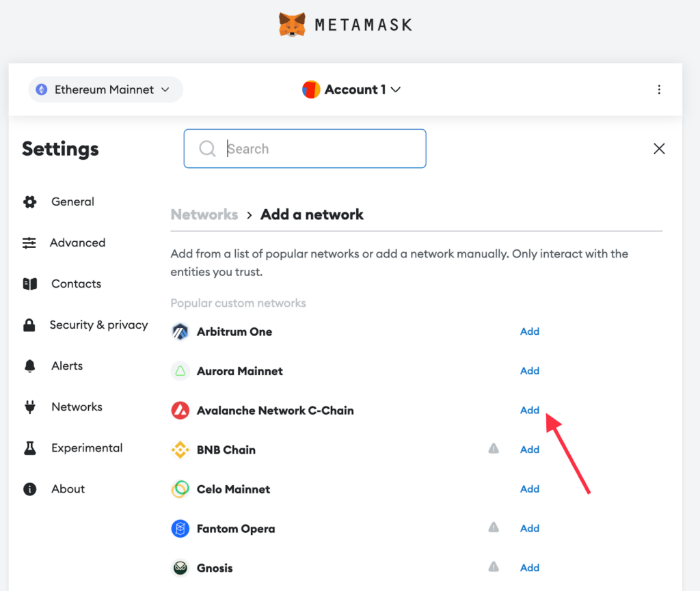Open the Ethereum Mainnet network dropdown
Image resolution: width=700 pixels, height=591 pixels.
pyautogui.click(x=105, y=90)
